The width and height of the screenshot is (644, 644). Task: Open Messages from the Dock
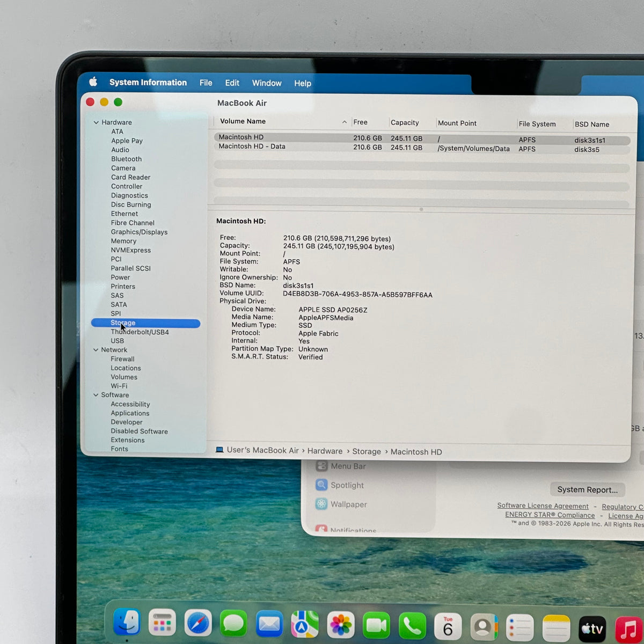click(x=233, y=624)
